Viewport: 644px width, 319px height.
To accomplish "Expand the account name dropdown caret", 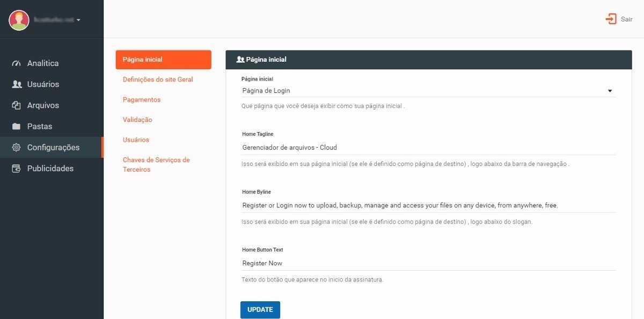I will point(78,20).
